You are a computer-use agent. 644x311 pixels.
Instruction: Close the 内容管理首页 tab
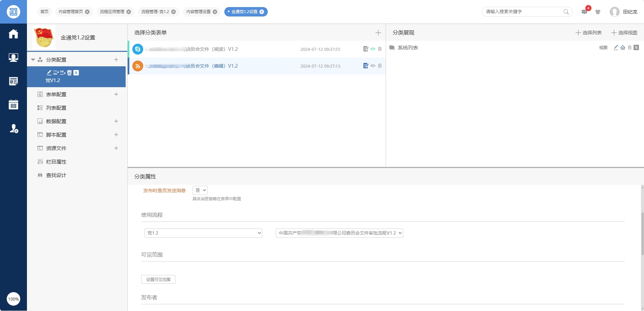[x=87, y=12]
